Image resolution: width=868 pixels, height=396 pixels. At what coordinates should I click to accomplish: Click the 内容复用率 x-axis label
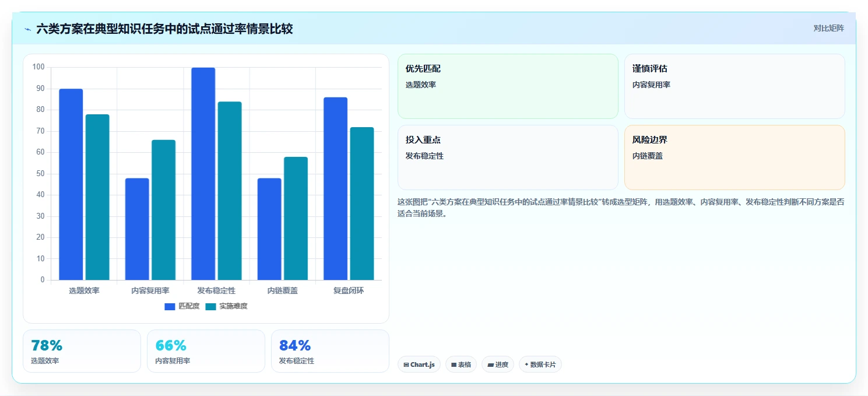(150, 290)
